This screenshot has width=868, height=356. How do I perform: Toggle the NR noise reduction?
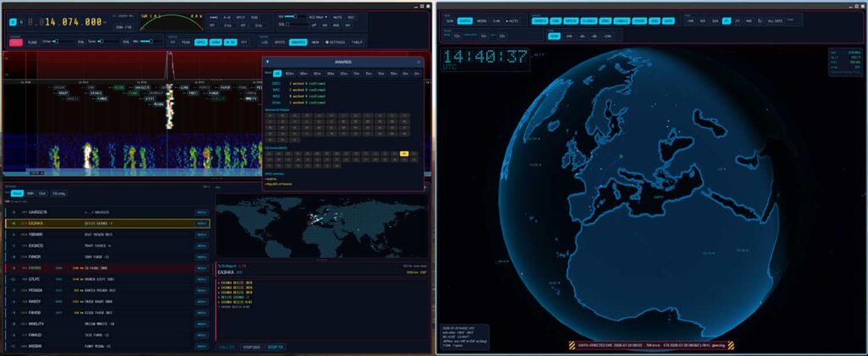click(348, 25)
